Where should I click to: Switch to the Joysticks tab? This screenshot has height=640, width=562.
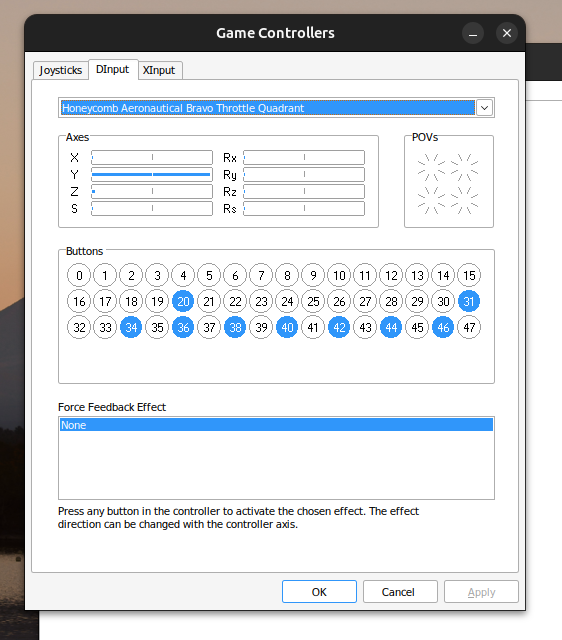pyautogui.click(x=60, y=70)
